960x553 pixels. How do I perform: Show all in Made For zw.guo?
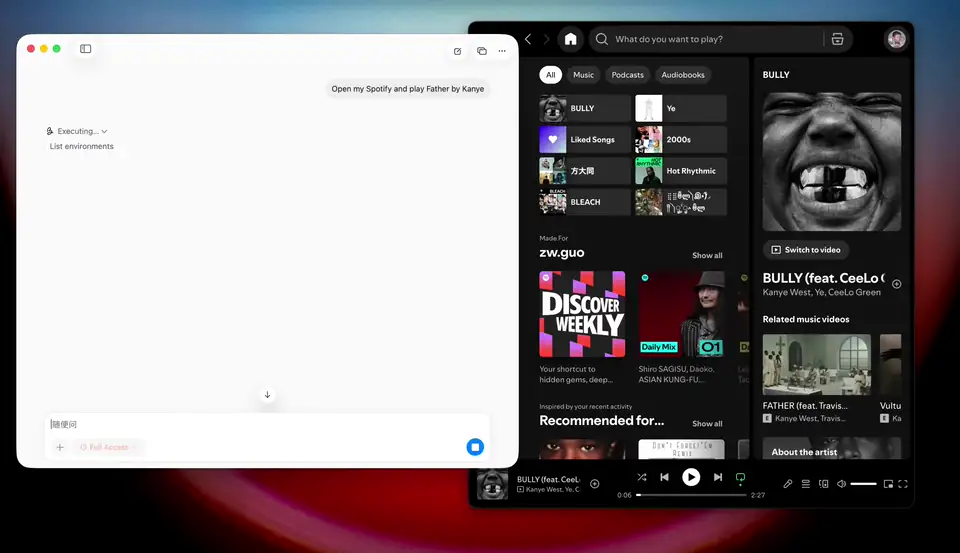click(x=707, y=255)
